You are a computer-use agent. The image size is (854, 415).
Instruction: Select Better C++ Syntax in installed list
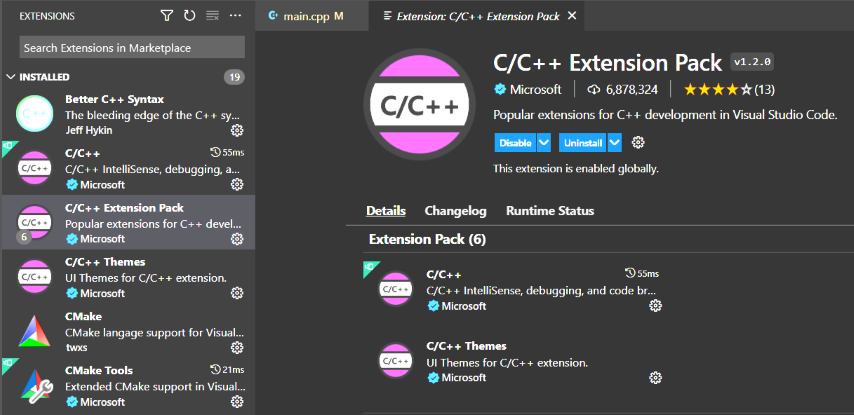point(129,114)
